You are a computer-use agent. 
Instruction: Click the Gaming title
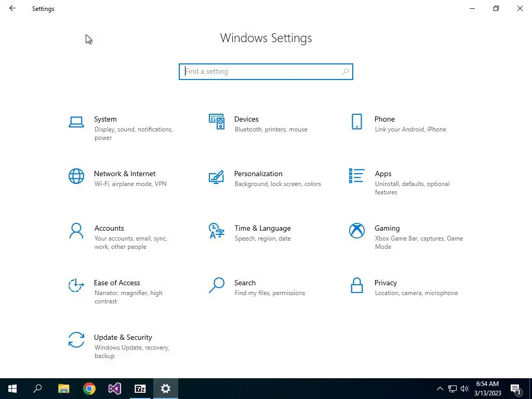(387, 229)
